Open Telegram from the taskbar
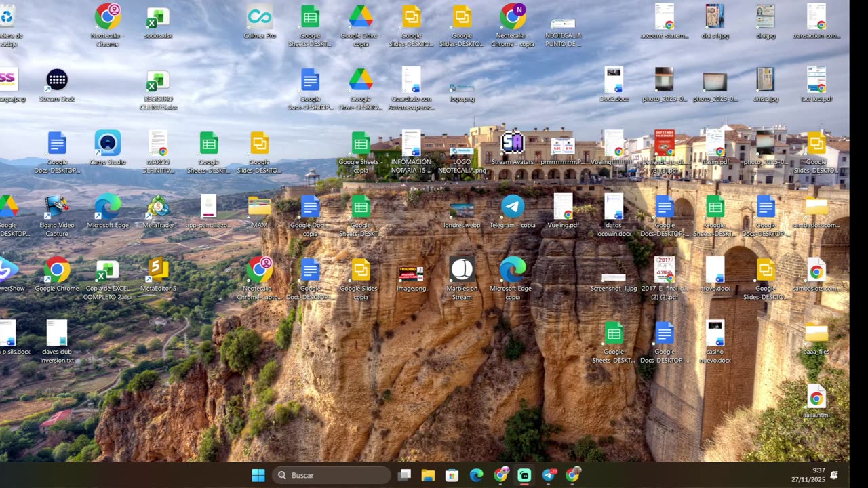Viewport: 868px width, 488px height. click(x=549, y=475)
